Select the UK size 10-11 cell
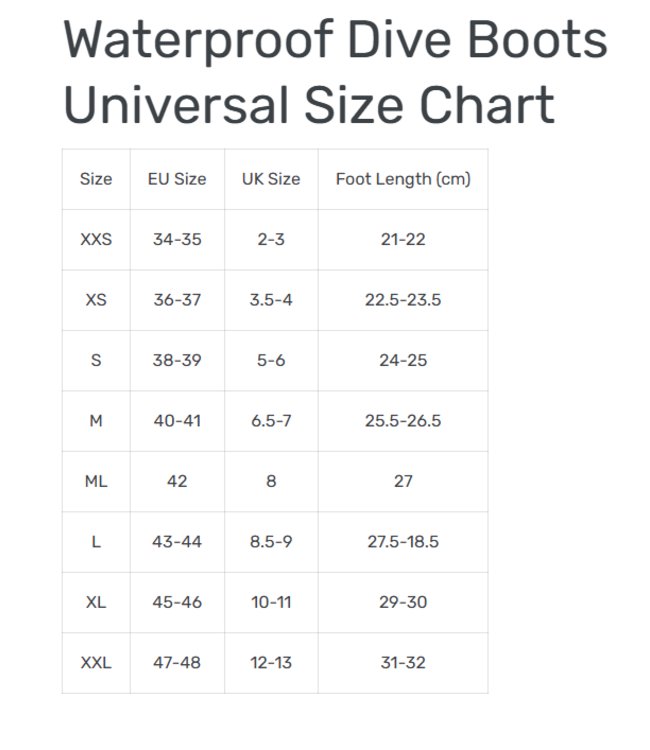Image resolution: width=650 pixels, height=750 pixels. tap(271, 602)
